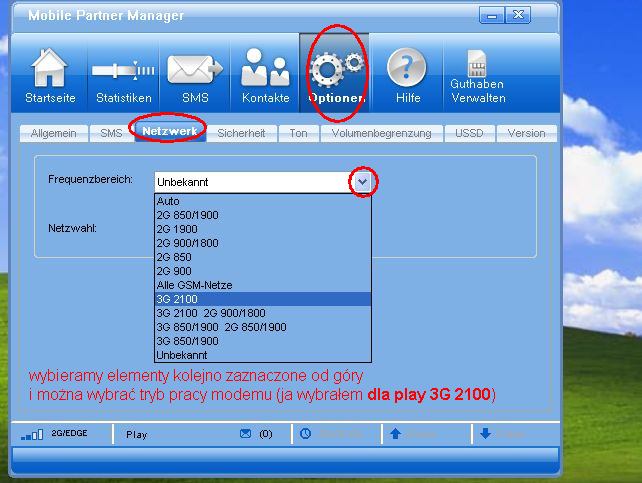This screenshot has width=642, height=483.
Task: Select 2G 900 option
Action: [263, 271]
